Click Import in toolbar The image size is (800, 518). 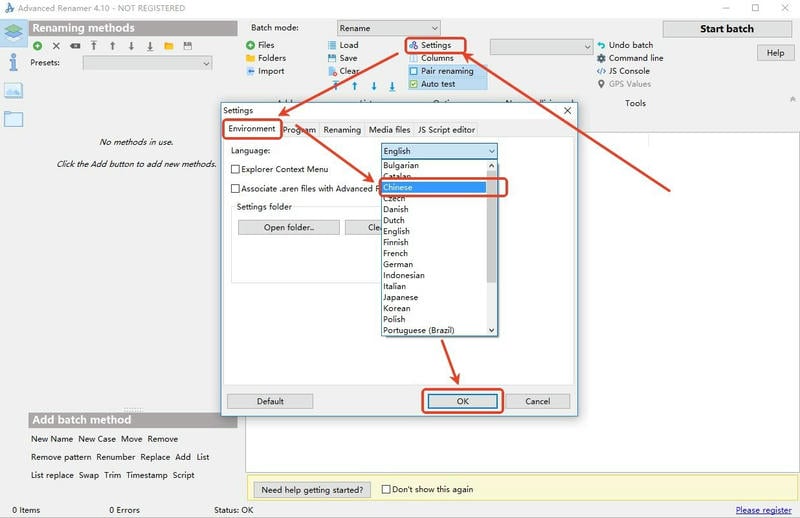click(x=265, y=71)
